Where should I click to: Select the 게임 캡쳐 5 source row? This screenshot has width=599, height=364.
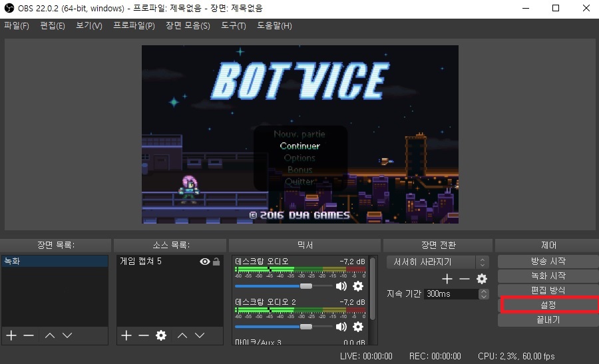point(170,262)
